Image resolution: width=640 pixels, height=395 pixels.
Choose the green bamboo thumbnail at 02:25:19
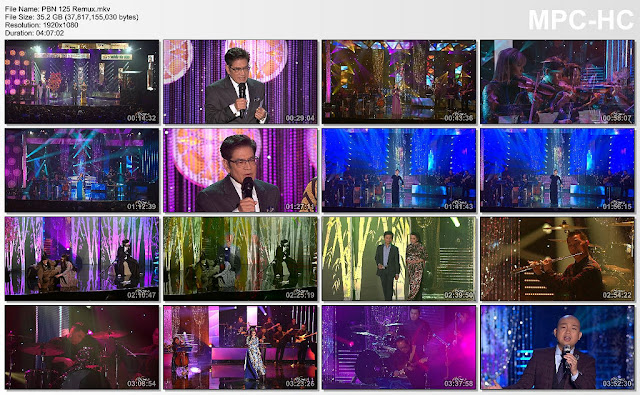tap(240, 259)
